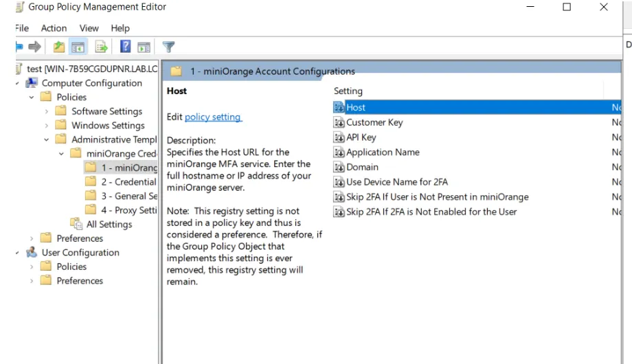632x364 pixels.
Task: Select the 1 - miniOrange tree item
Action: pos(129,168)
